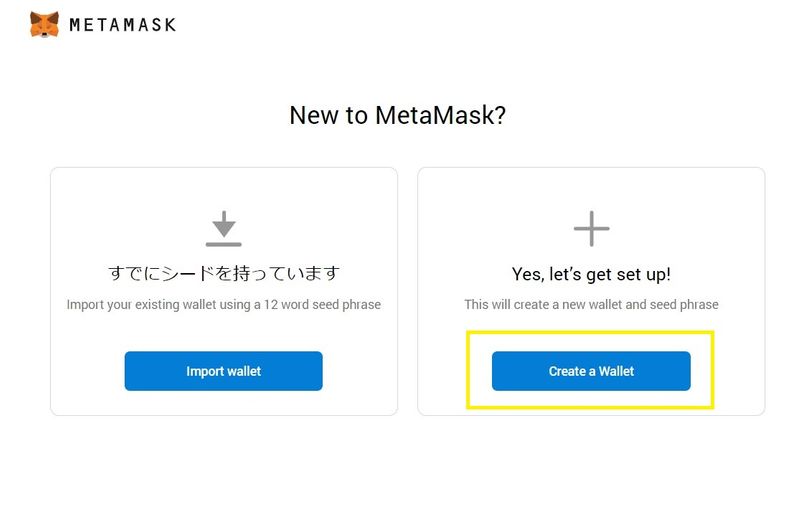Click the plus icon for new wallet
This screenshot has width=800, height=515.
click(591, 229)
